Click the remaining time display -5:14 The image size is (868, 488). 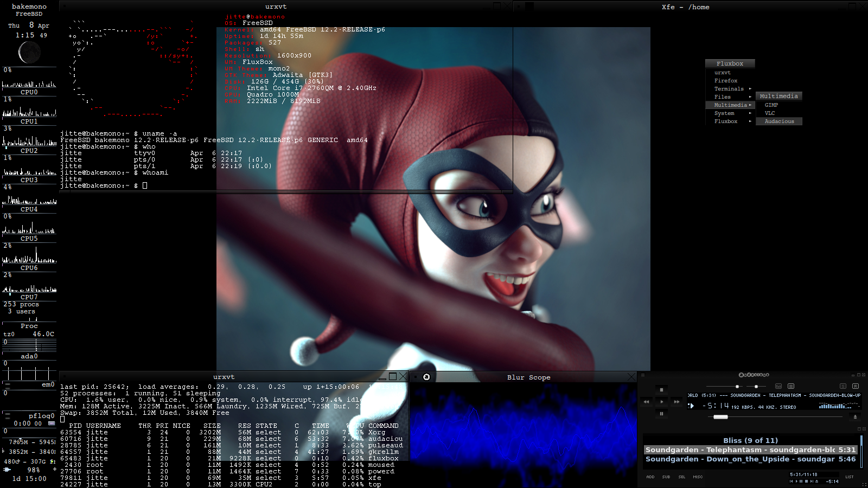pos(716,406)
